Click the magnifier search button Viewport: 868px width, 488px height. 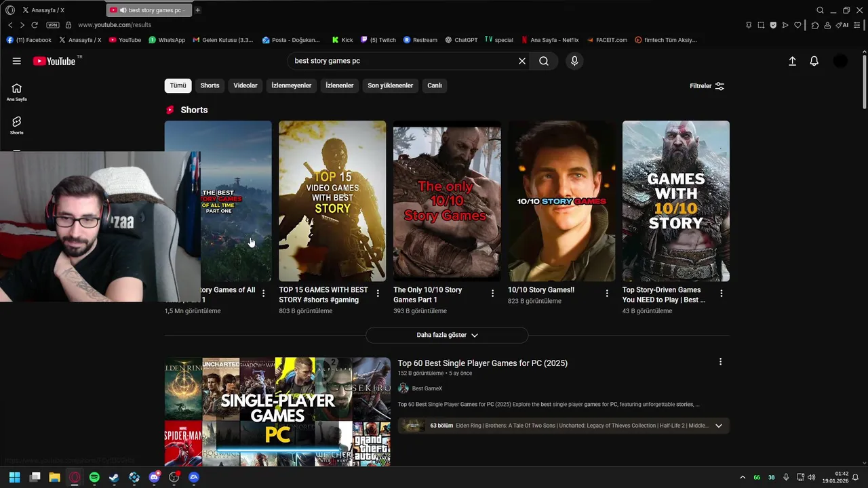click(x=544, y=61)
